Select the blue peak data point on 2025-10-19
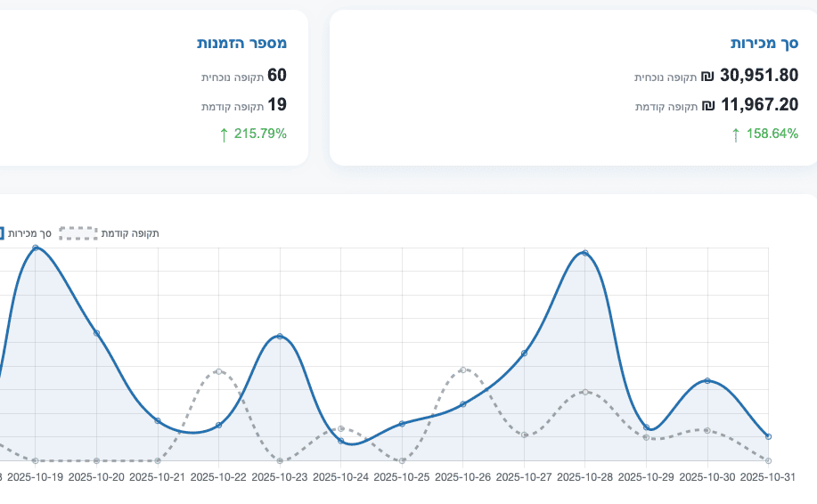 click(36, 248)
